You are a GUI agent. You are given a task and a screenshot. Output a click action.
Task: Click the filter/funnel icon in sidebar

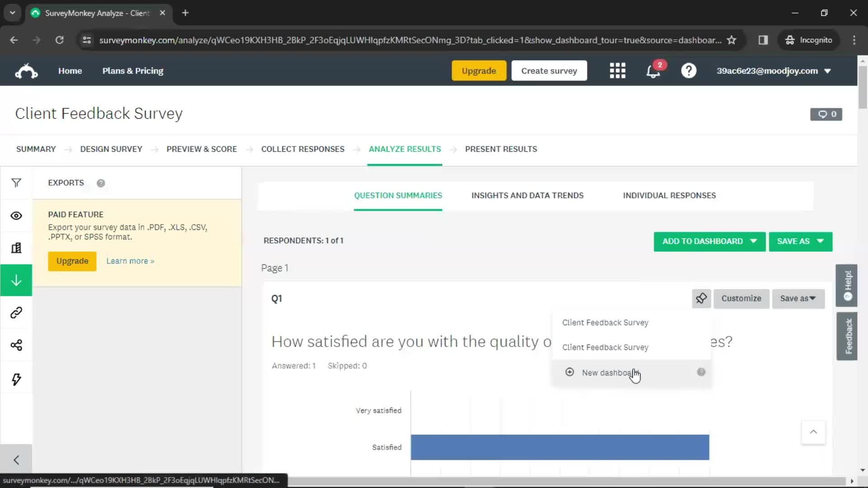pos(16,183)
